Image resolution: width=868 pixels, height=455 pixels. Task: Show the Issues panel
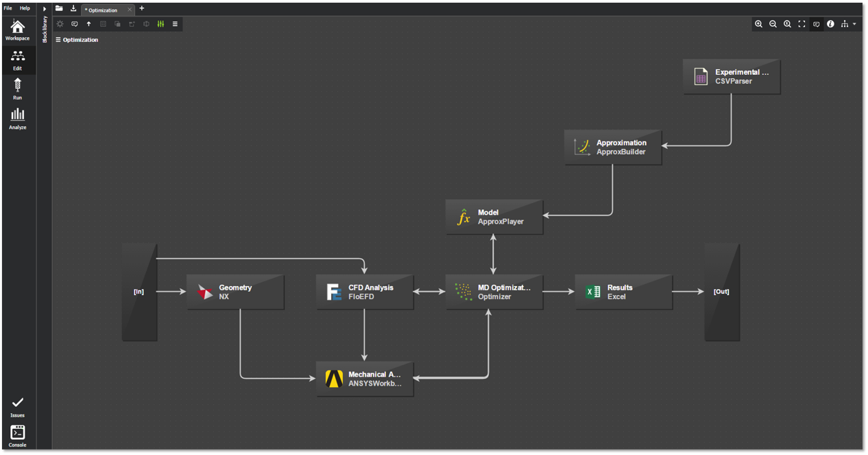(x=17, y=406)
